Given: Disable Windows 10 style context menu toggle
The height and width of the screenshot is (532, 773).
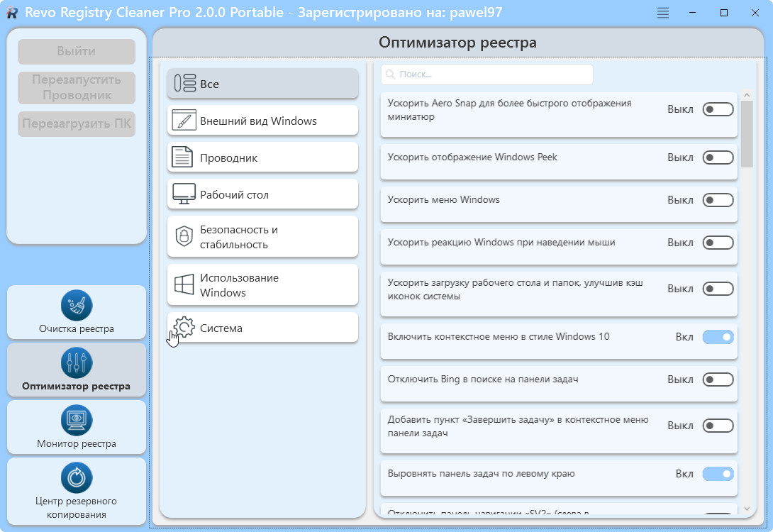Looking at the screenshot, I should point(718,337).
